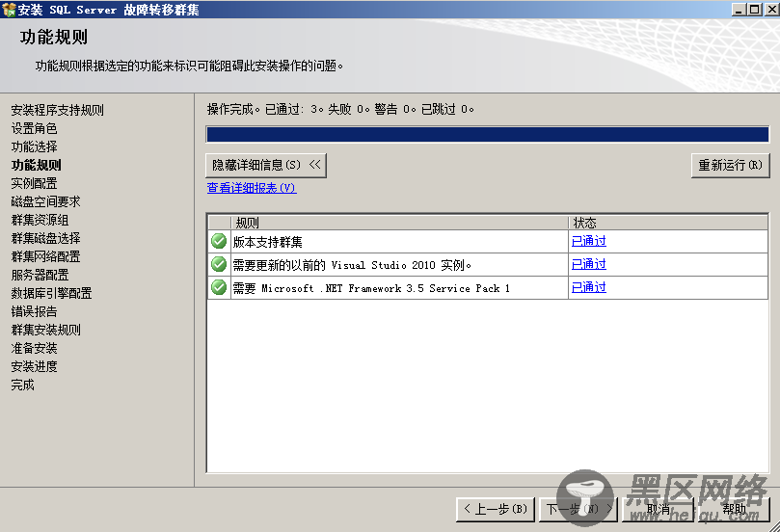Select 错误报告 step in sidebar
The width and height of the screenshot is (780, 532).
(35, 311)
